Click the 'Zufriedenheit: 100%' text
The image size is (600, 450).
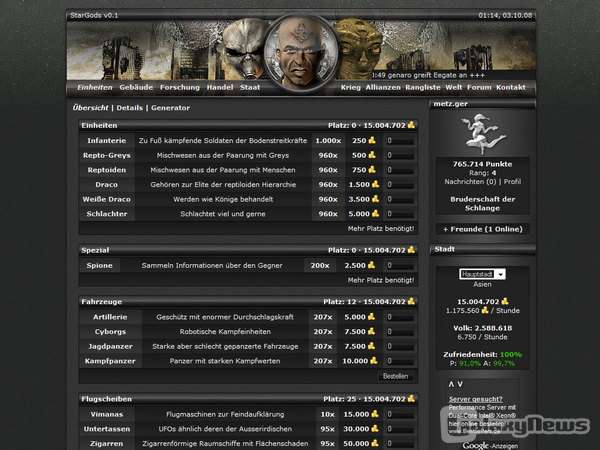[482, 354]
